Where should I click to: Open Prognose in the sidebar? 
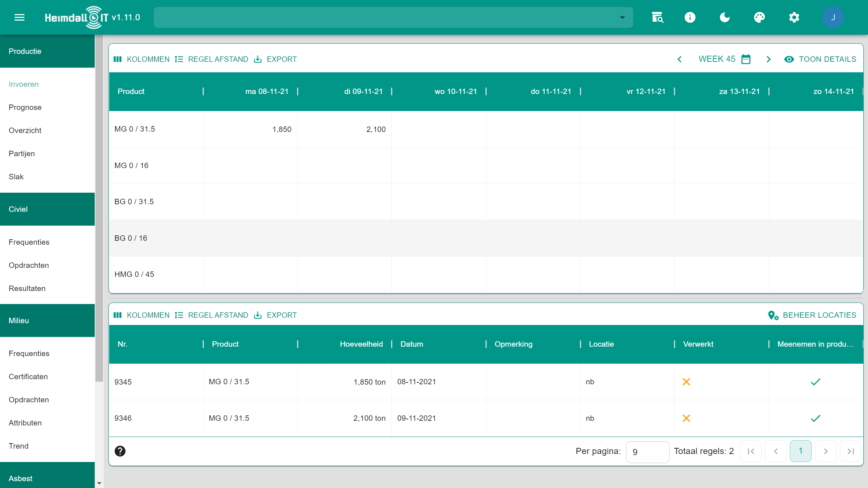[x=25, y=107]
